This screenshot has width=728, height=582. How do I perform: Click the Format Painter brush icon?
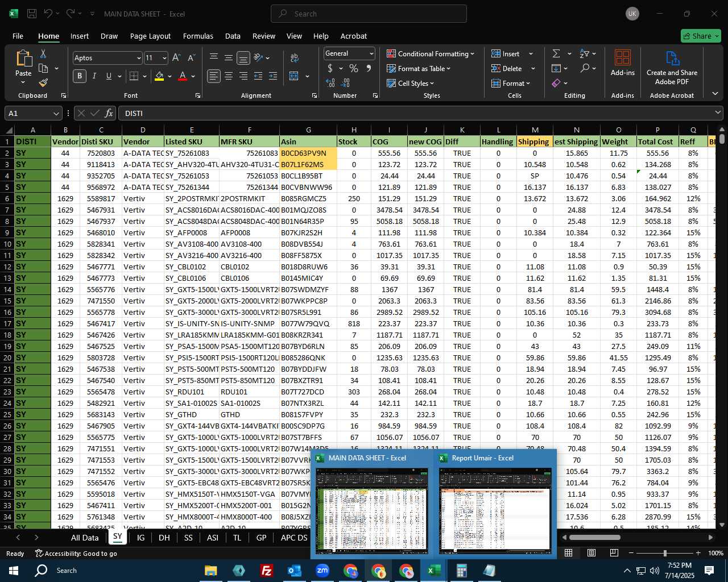pyautogui.click(x=43, y=83)
